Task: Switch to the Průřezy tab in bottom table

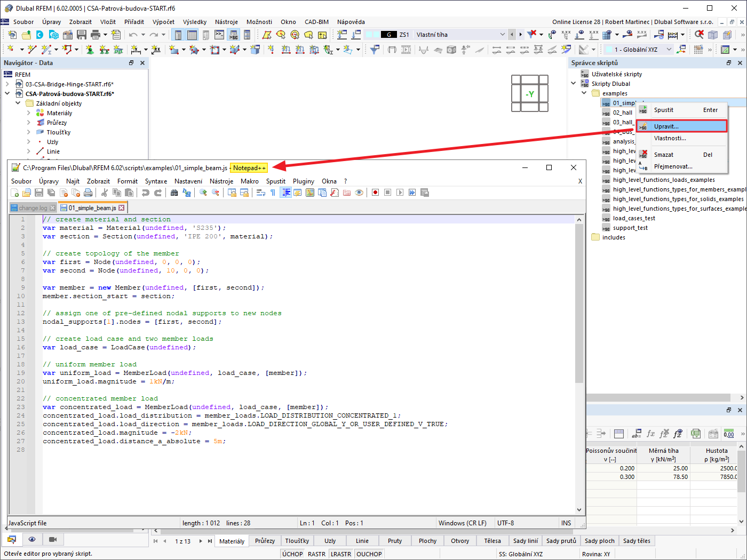Action: click(x=265, y=541)
